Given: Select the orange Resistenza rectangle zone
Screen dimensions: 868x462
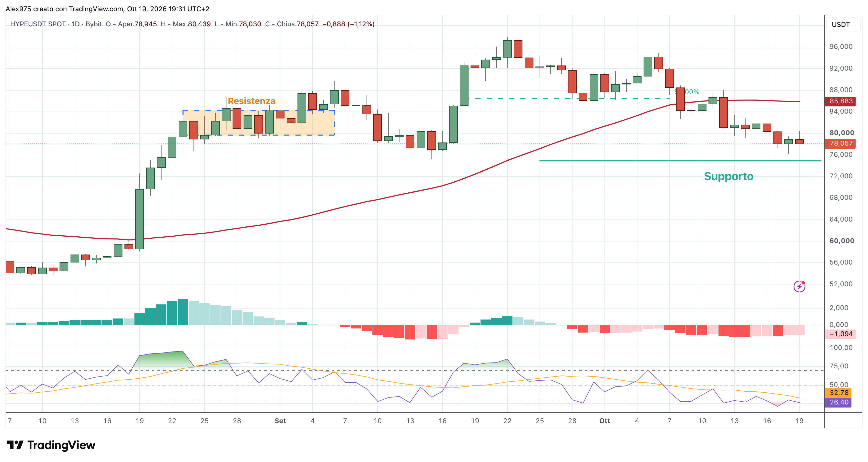Looking at the screenshot, I should click(258, 123).
